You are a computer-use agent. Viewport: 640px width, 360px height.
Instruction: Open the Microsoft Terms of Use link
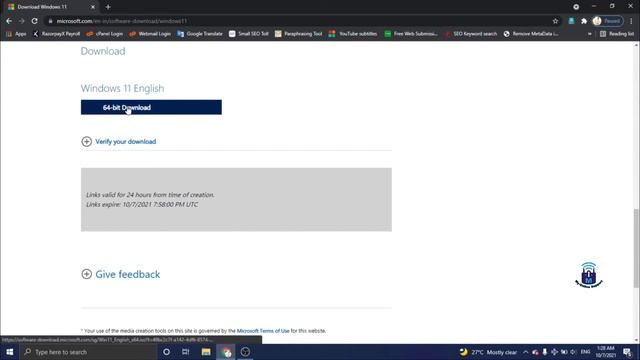pyautogui.click(x=263, y=331)
